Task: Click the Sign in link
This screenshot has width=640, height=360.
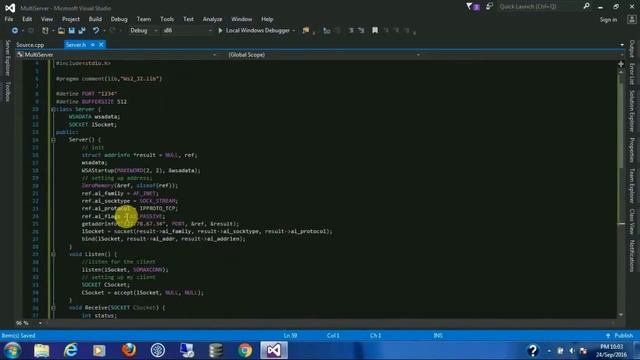Action: coord(608,20)
